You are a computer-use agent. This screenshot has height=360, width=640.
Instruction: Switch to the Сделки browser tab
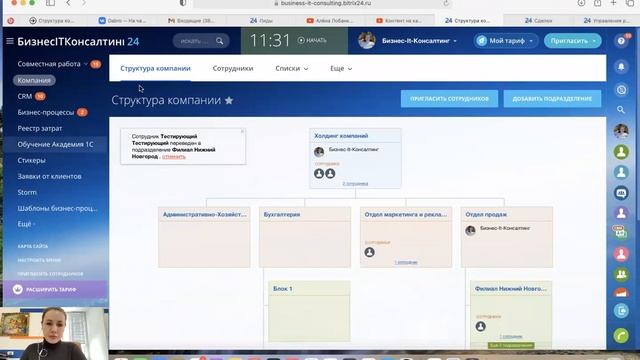(538, 20)
